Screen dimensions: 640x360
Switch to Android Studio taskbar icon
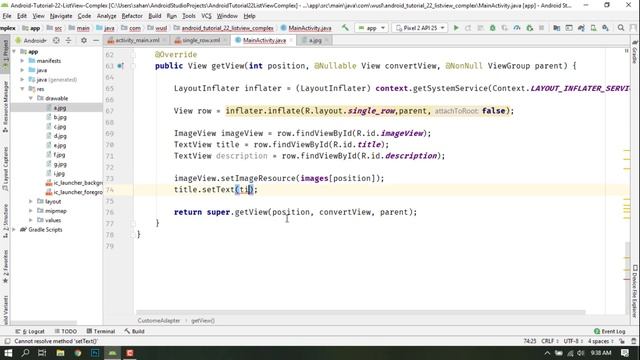click(x=112, y=353)
